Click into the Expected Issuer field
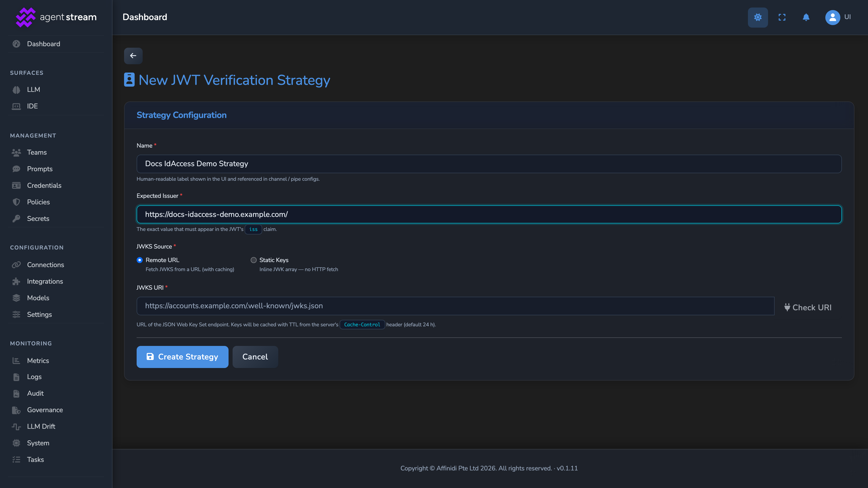The height and width of the screenshot is (488, 868). [x=489, y=214]
